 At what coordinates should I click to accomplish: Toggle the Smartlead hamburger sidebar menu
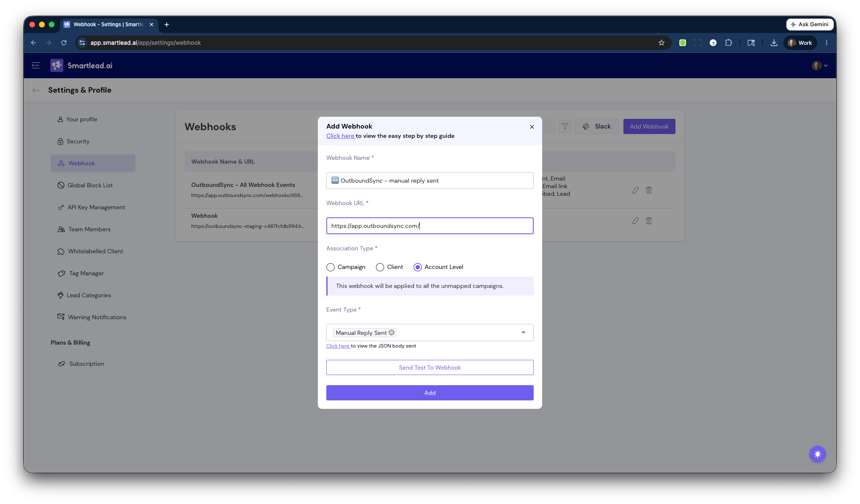pyautogui.click(x=36, y=66)
